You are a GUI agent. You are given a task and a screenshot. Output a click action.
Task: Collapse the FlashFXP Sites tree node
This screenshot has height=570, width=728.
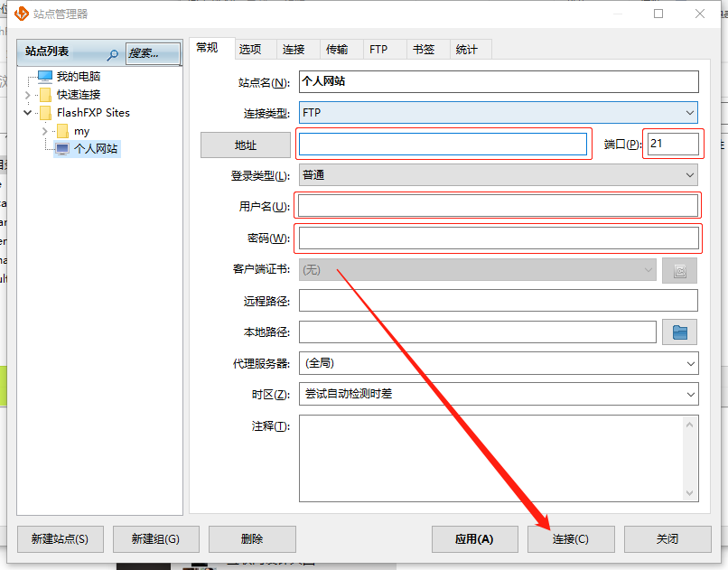click(x=27, y=113)
